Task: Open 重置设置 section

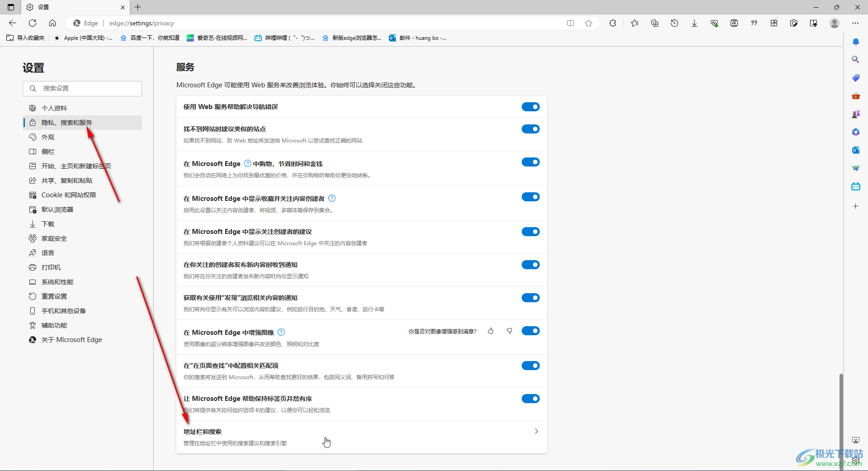Action: click(x=82, y=296)
